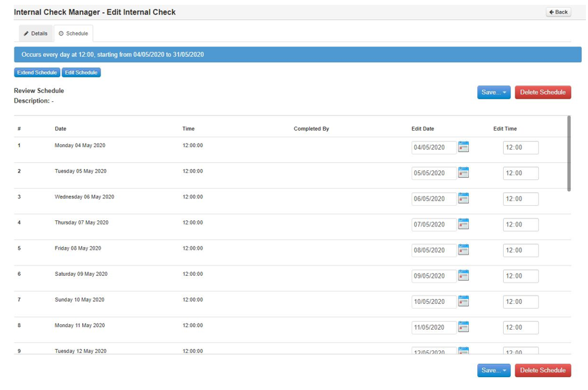Switch to the Details tab
The height and width of the screenshot is (390, 588).
(36, 34)
